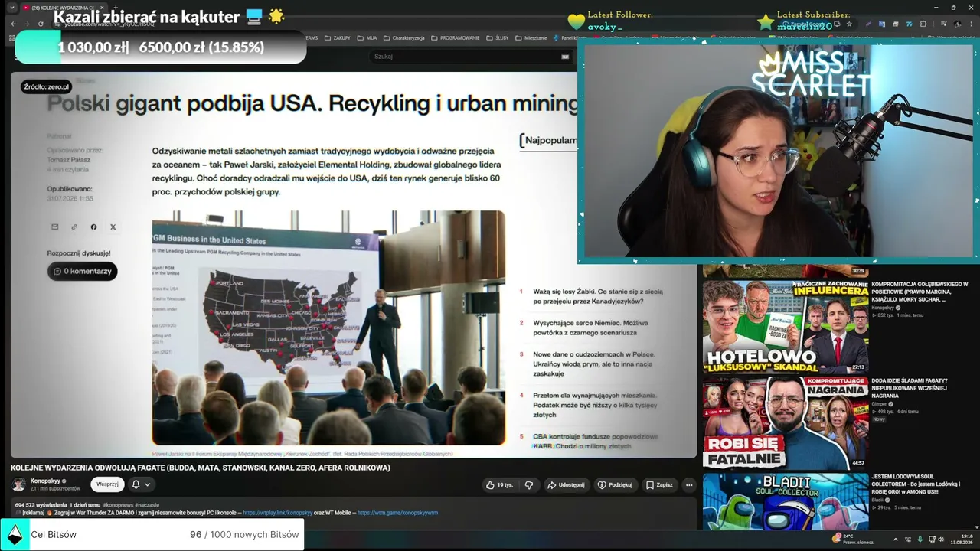
Task: Open the PROGRAMOWANIE bookmarks folder
Action: tap(456, 37)
